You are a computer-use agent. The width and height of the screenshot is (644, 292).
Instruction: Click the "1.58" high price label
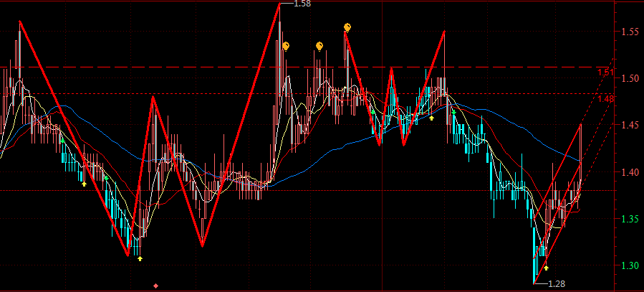[303, 4]
